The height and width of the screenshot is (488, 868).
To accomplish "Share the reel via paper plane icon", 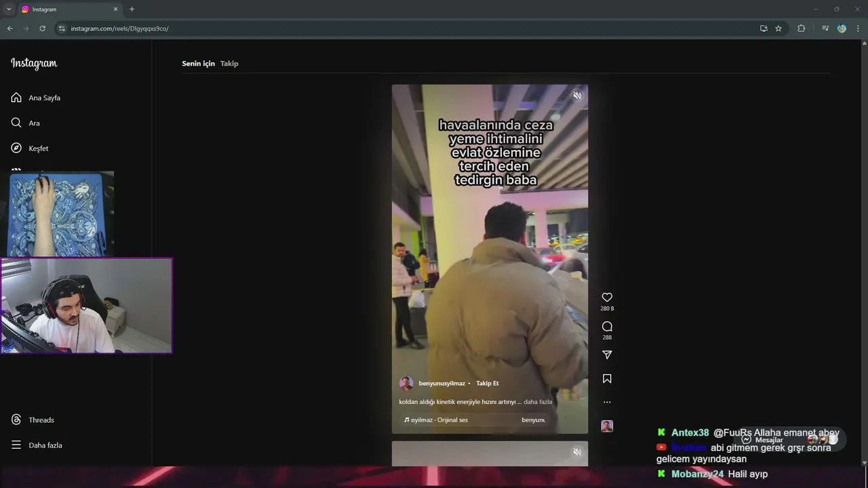I will coord(607,354).
